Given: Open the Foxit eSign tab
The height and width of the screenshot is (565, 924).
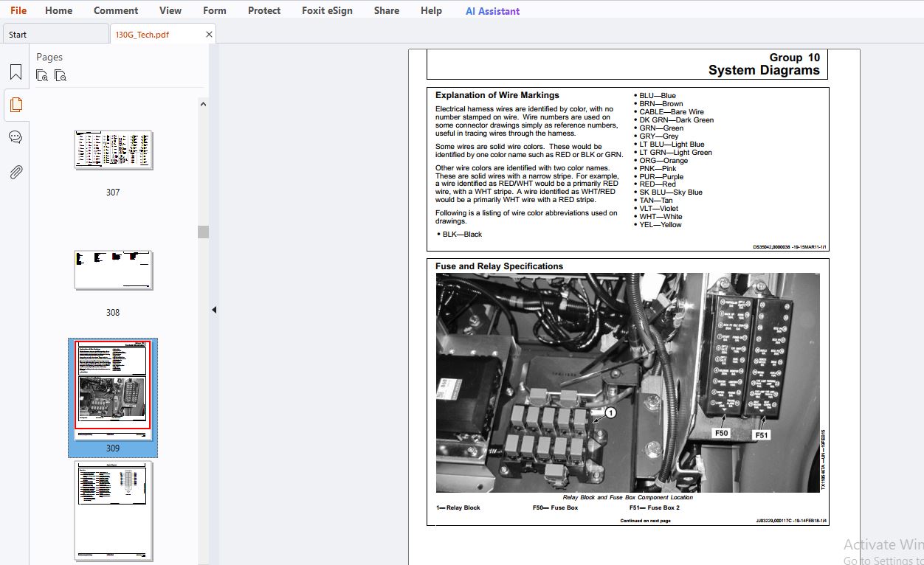Looking at the screenshot, I should [x=327, y=10].
